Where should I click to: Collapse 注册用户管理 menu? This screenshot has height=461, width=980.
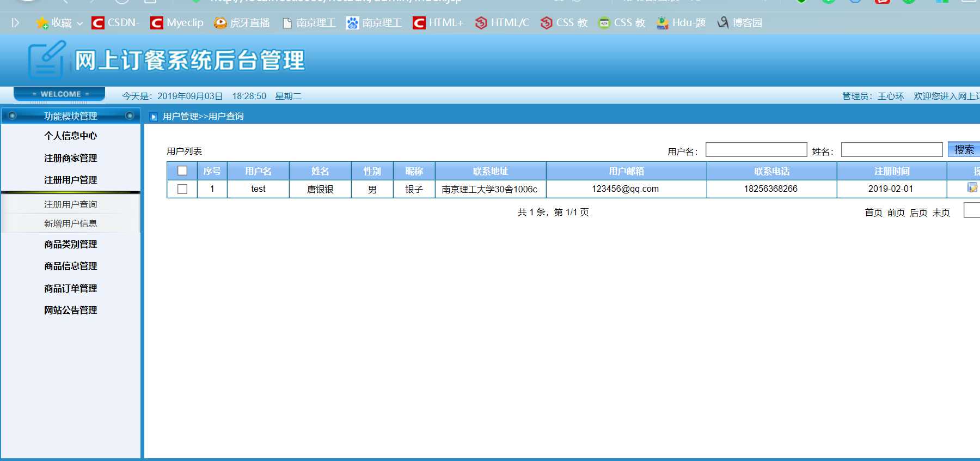tap(71, 180)
